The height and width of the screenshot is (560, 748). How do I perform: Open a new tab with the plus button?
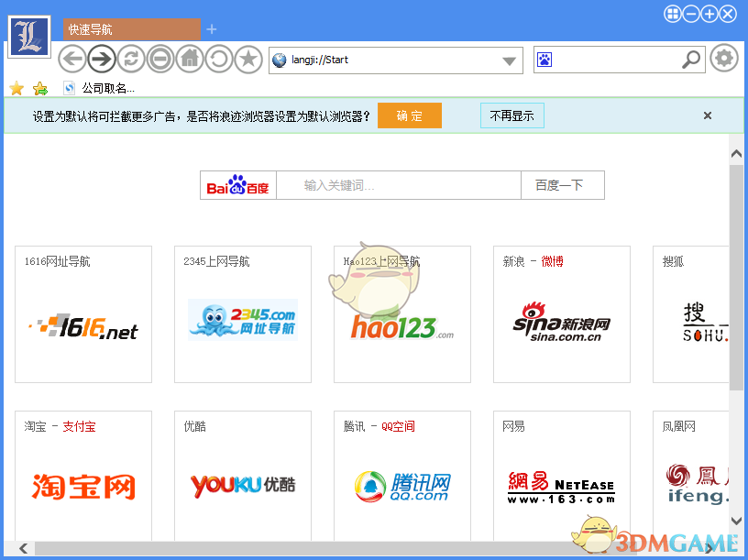pos(212,29)
